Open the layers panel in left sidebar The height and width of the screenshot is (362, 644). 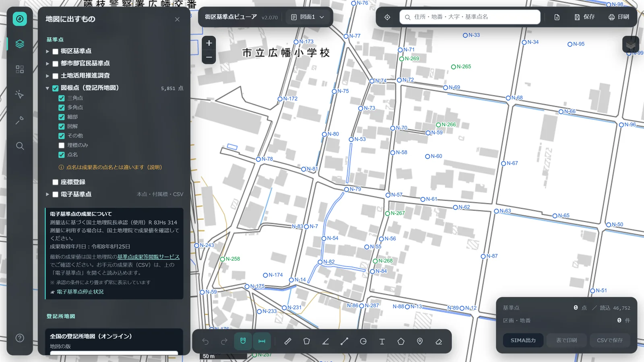[20, 44]
